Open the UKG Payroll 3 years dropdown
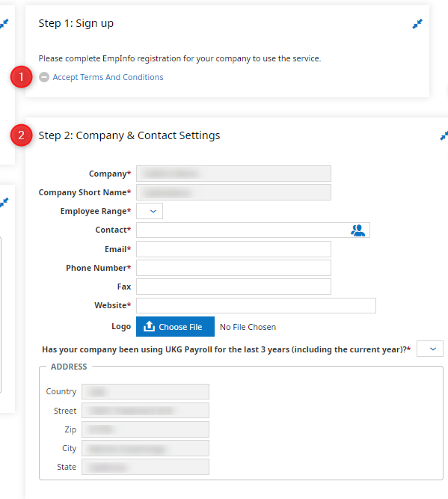The width and height of the screenshot is (448, 499). click(x=430, y=349)
